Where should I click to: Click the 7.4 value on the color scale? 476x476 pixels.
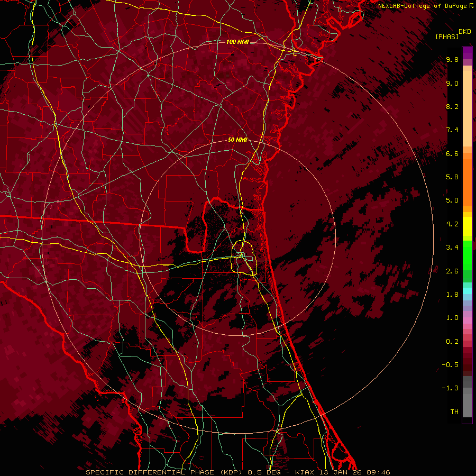click(x=452, y=130)
